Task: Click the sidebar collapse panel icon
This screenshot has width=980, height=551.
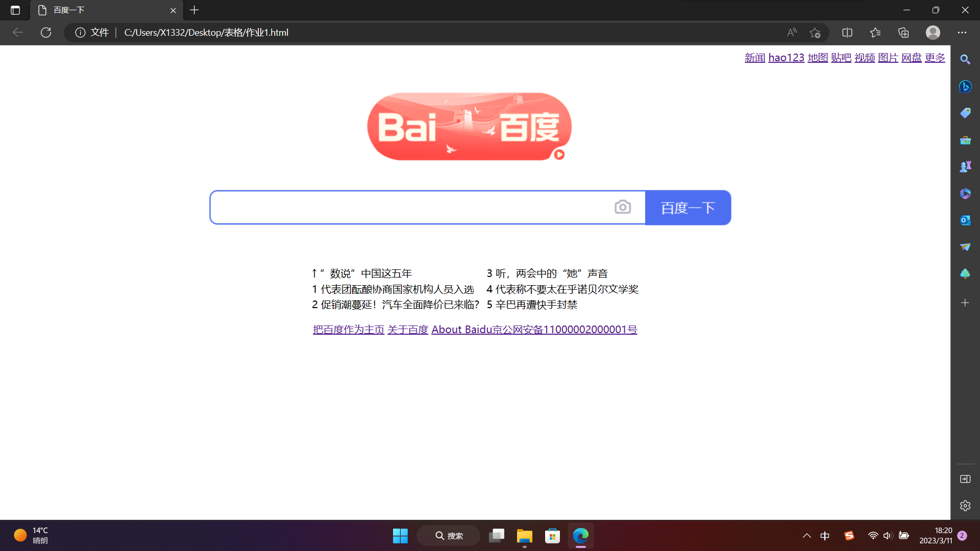Action: click(965, 479)
